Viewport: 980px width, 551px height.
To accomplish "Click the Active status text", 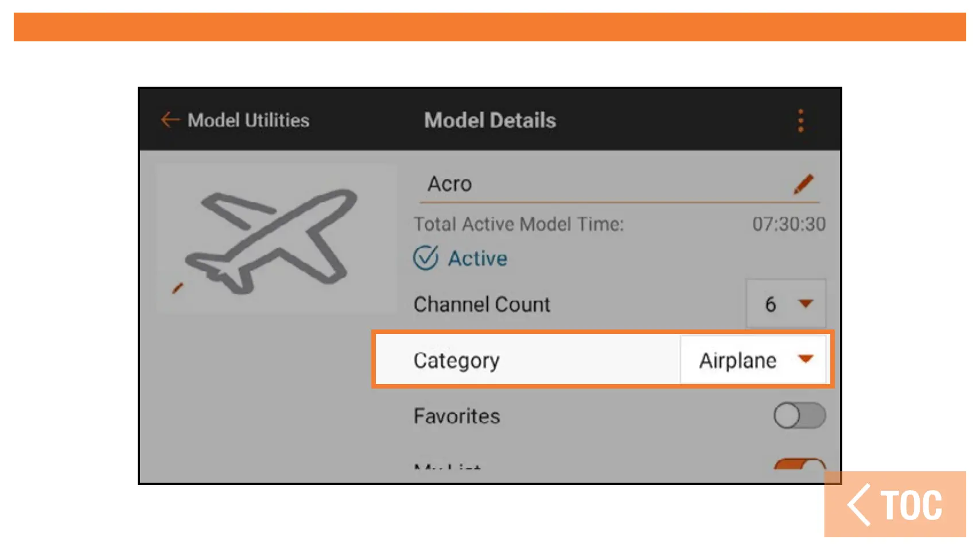I will coord(477,258).
